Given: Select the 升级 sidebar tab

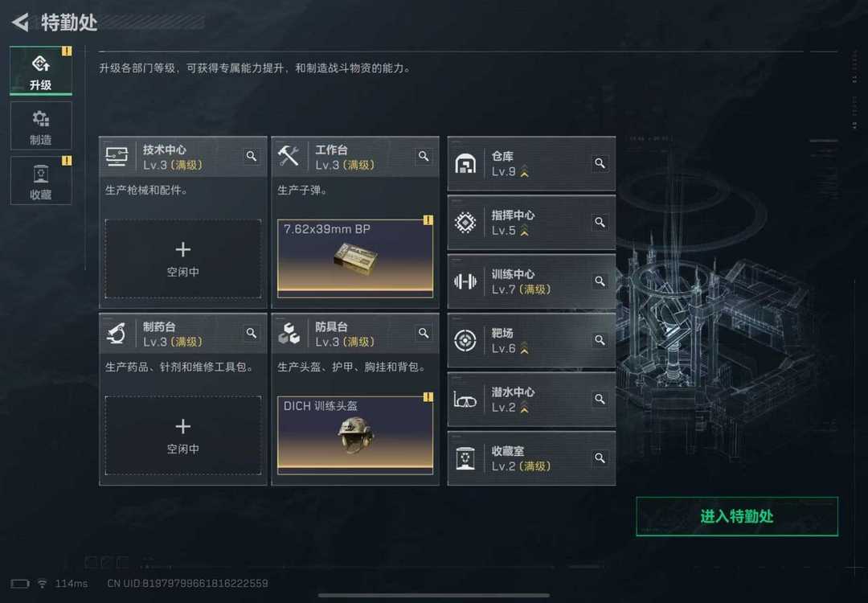Looking at the screenshot, I should [41, 71].
